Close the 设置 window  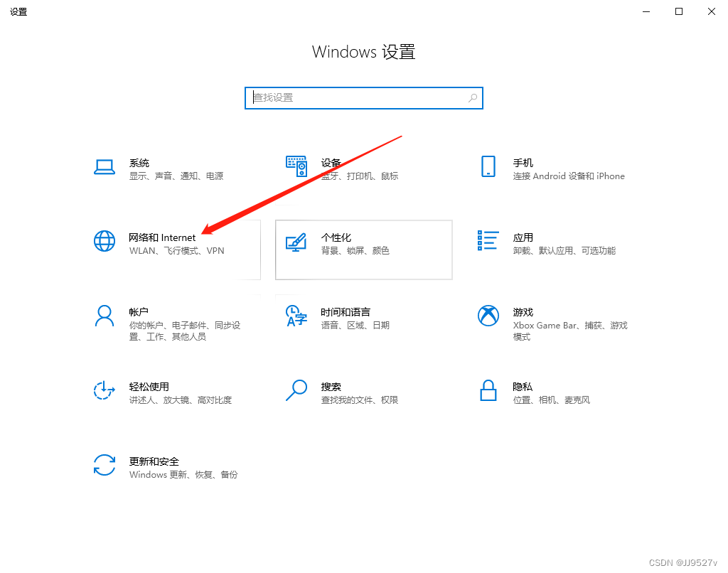pos(711,11)
